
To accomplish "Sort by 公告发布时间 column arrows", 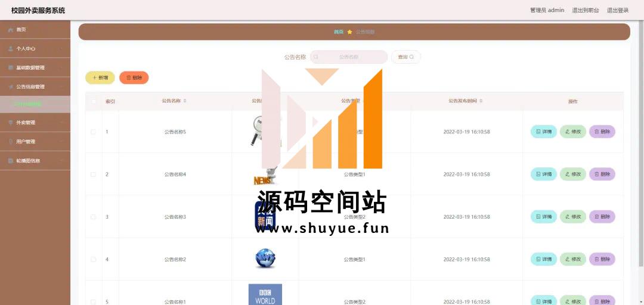I will [x=481, y=101].
